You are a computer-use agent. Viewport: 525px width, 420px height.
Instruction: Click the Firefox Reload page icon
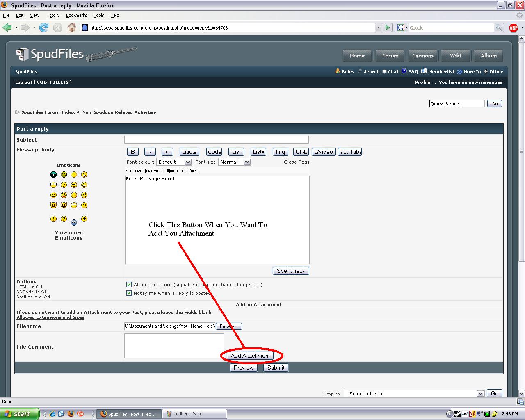point(44,27)
